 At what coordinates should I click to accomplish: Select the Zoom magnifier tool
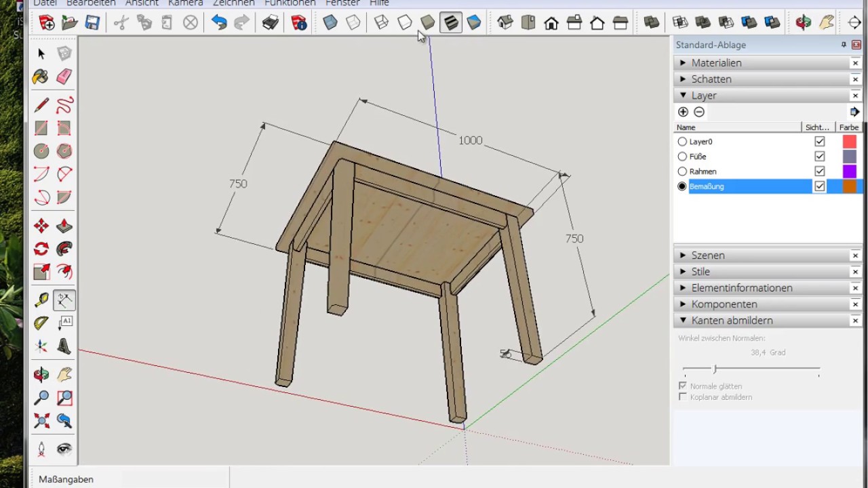(x=41, y=398)
